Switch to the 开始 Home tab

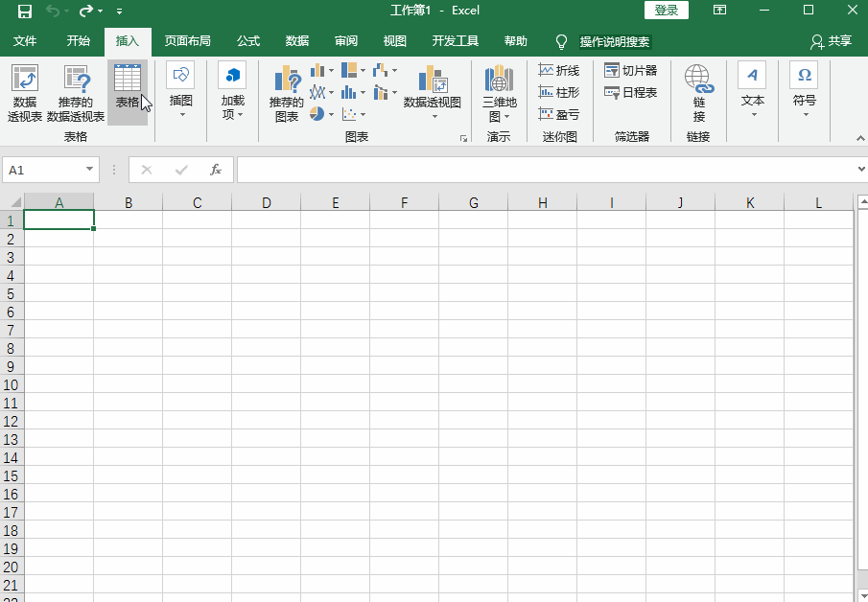[78, 41]
